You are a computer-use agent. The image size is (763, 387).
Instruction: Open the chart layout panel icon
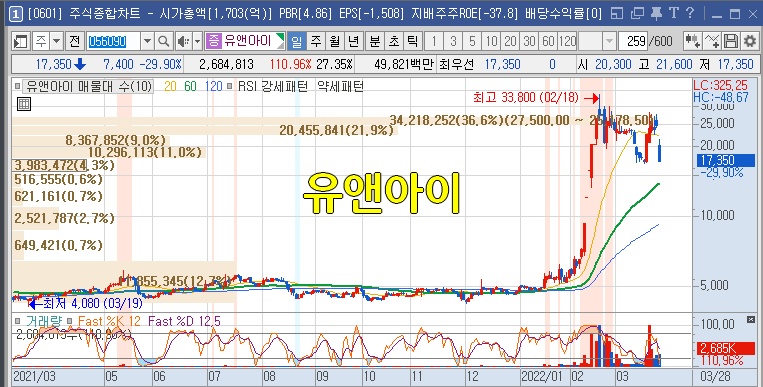[x=20, y=41]
